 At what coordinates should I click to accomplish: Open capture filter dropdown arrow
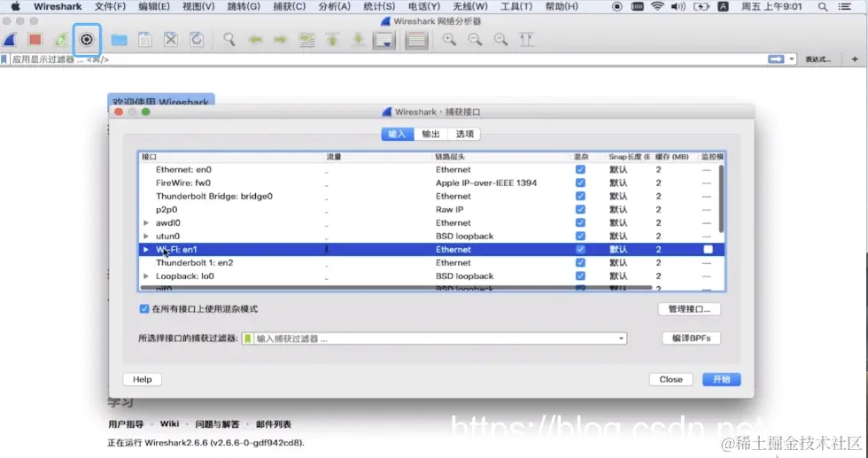[621, 338]
